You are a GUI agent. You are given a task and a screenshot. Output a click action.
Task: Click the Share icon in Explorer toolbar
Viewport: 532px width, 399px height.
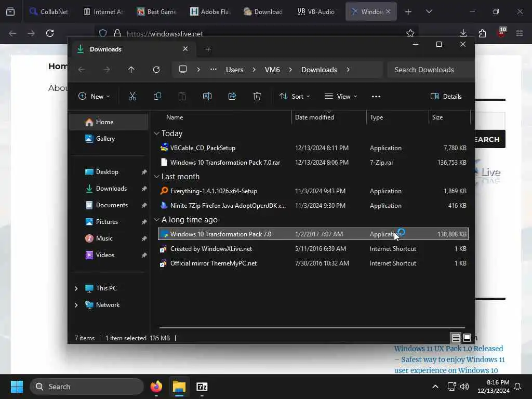(x=232, y=96)
